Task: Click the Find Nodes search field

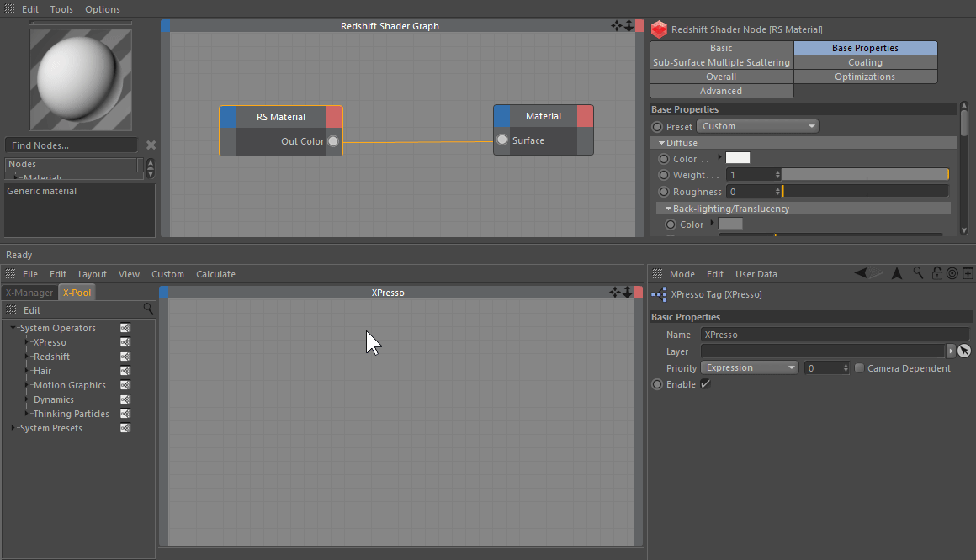Action: 72,145
